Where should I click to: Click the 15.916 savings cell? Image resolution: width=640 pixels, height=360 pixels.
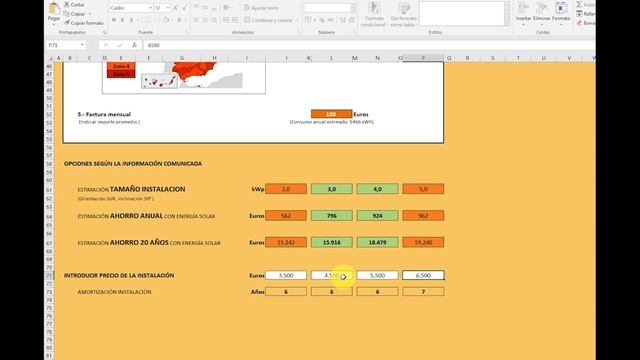coord(331,242)
